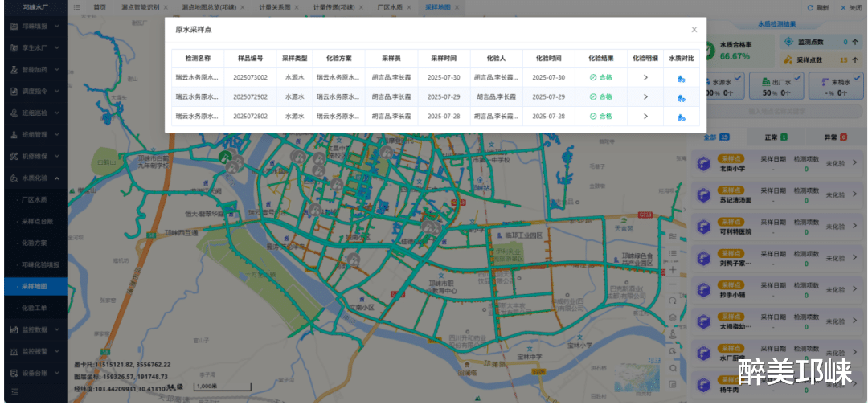Close the 原水采样点 dialog

click(x=694, y=30)
